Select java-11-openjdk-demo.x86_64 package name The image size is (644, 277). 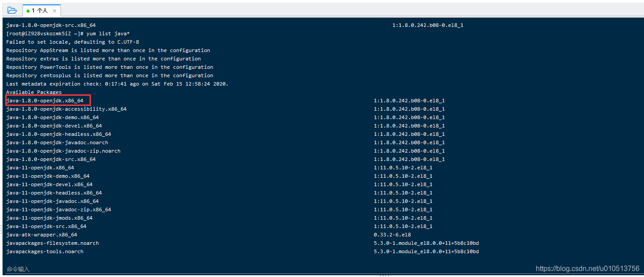[x=48, y=176]
